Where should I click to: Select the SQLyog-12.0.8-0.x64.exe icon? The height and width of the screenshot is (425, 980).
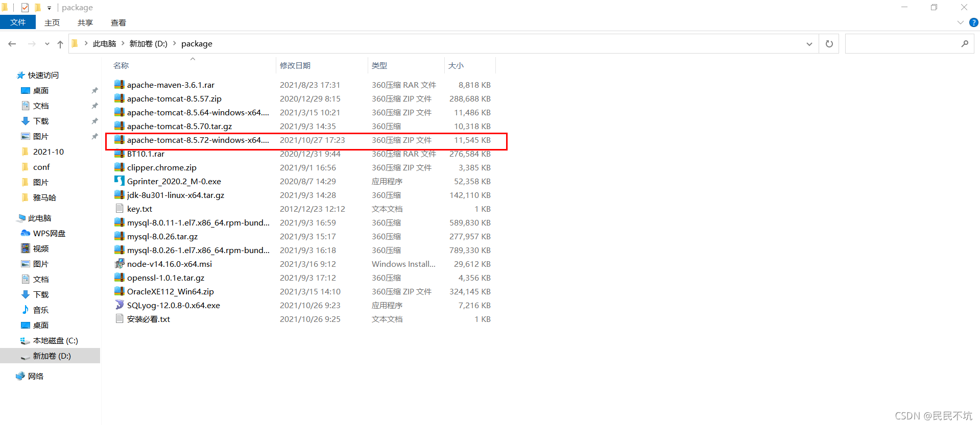click(x=119, y=305)
